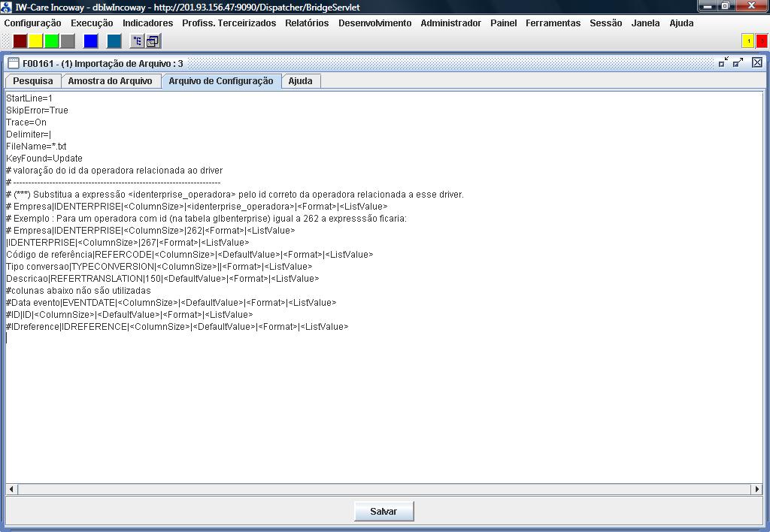
Task: Click the dark red toolbar square
Action: click(x=20, y=41)
